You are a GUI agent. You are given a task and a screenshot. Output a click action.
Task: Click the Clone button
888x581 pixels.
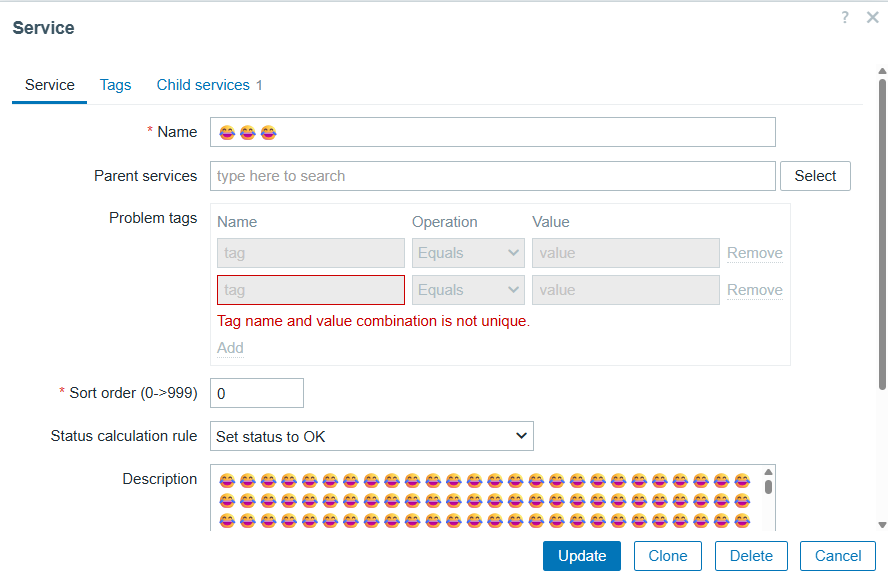(x=668, y=556)
